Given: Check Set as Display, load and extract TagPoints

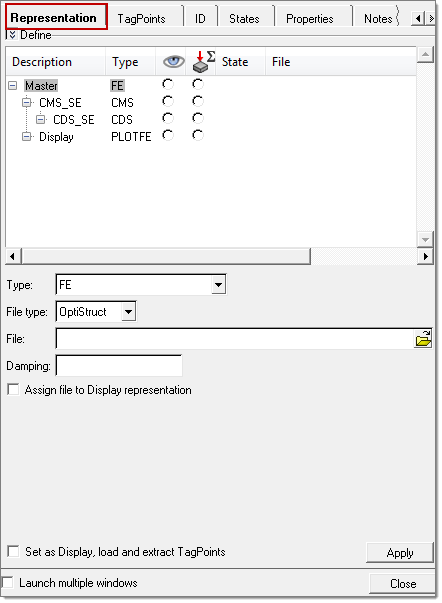Looking at the screenshot, I should coord(13,551).
